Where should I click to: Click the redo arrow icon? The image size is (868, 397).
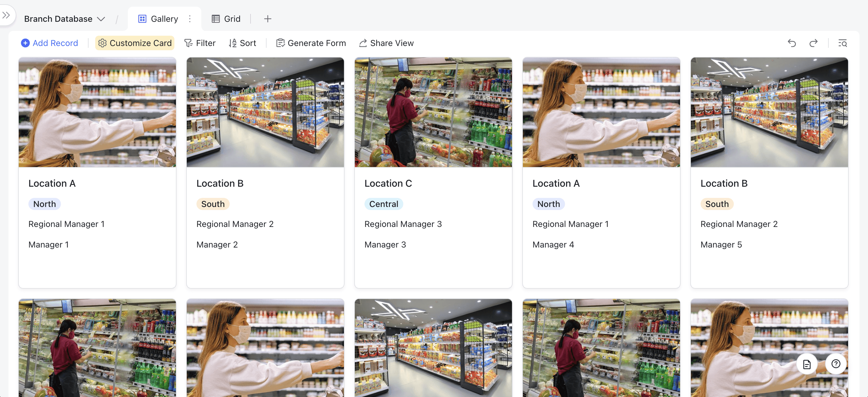click(x=813, y=43)
